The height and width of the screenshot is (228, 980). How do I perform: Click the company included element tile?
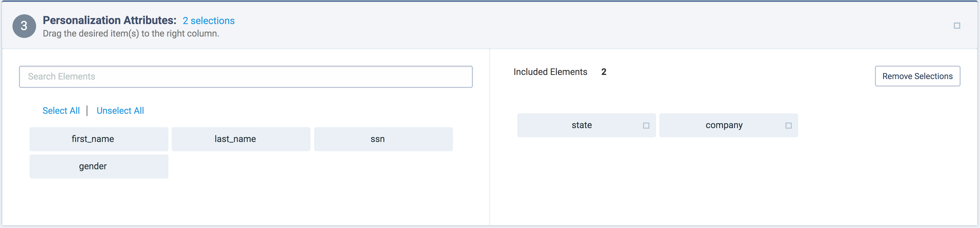(x=729, y=125)
